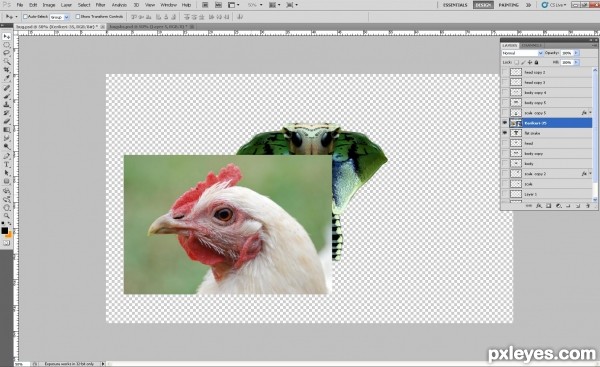Click foreground color black swatch

coord(5,230)
